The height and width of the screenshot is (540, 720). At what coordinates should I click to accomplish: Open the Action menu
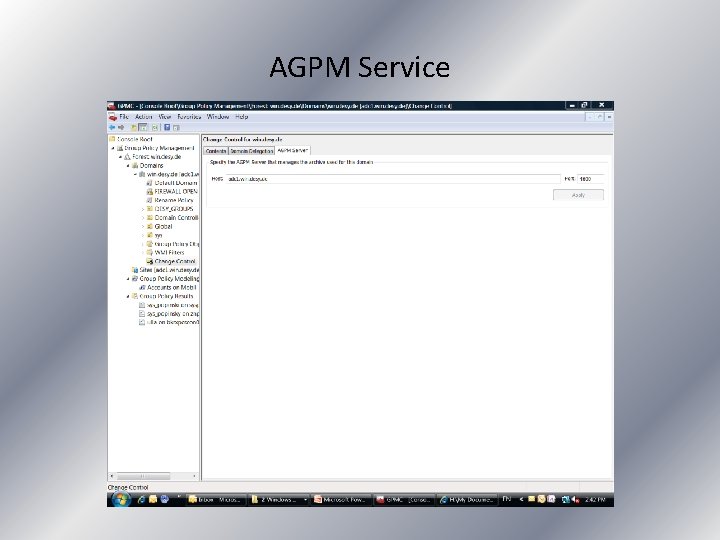pyautogui.click(x=143, y=117)
